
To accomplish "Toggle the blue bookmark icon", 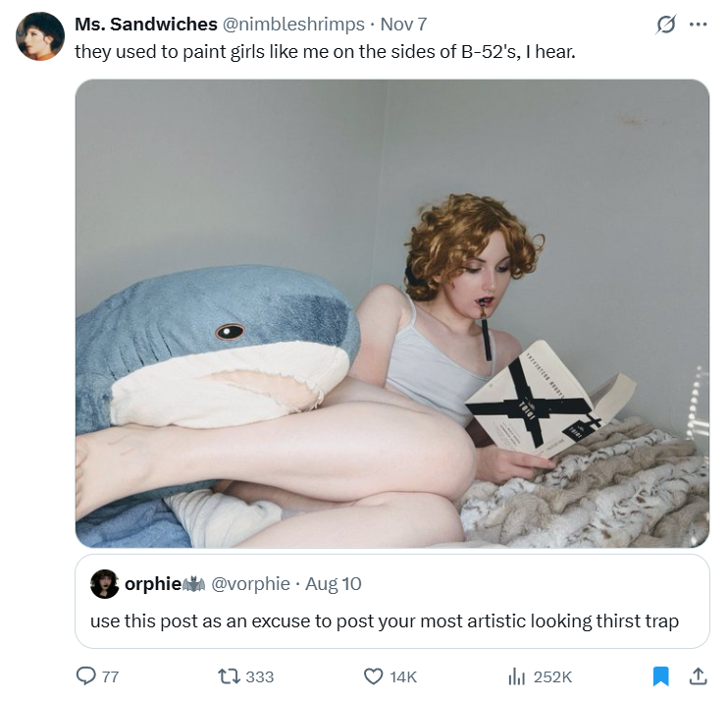I will coord(660,676).
